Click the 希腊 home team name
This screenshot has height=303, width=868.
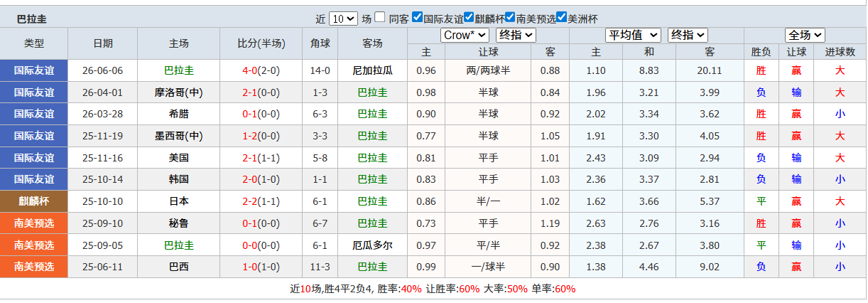[x=179, y=114]
